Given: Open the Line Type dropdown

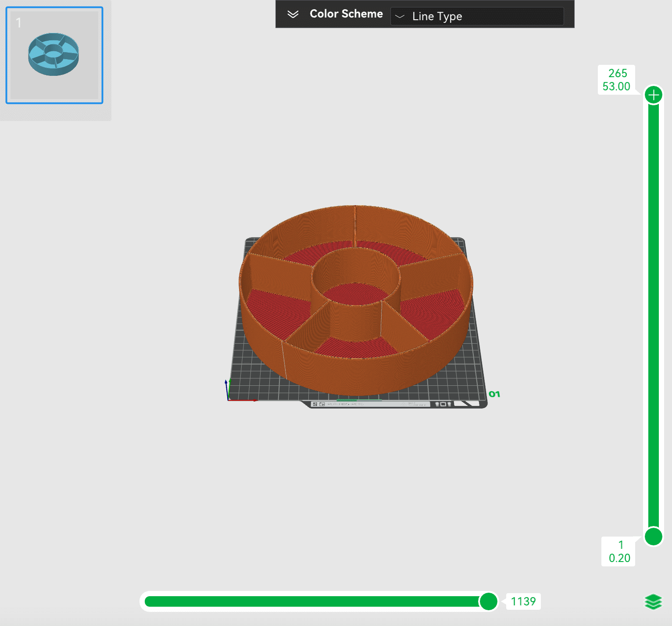Looking at the screenshot, I should pos(477,16).
